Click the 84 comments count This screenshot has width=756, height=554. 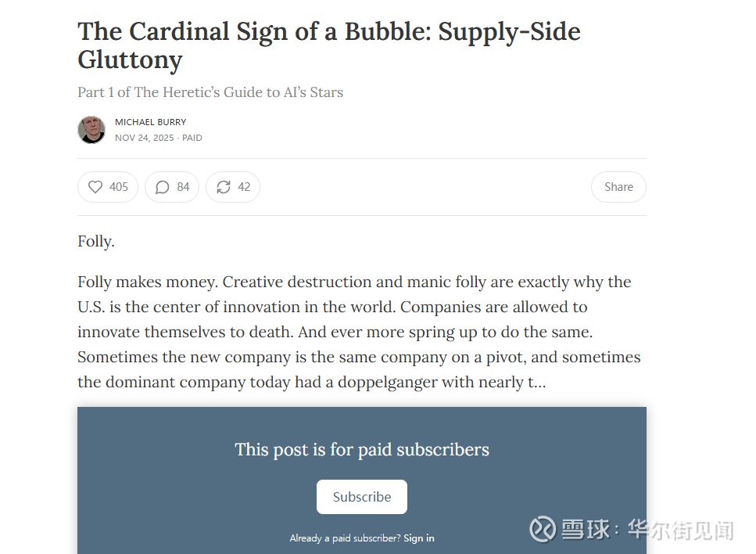coord(184,187)
